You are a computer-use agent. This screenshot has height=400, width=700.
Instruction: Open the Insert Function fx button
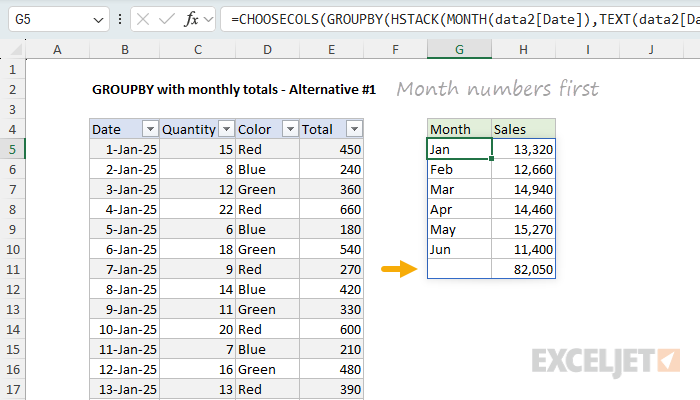pos(192,19)
